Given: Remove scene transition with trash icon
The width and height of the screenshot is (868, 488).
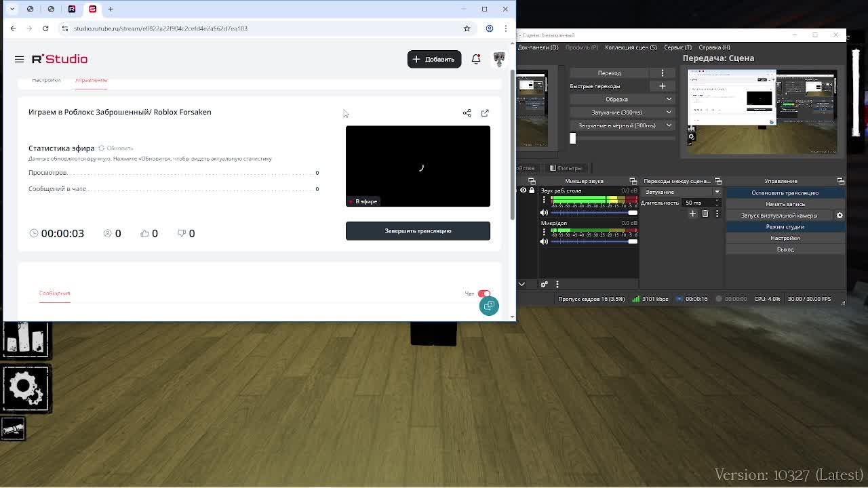Looking at the screenshot, I should (705, 214).
